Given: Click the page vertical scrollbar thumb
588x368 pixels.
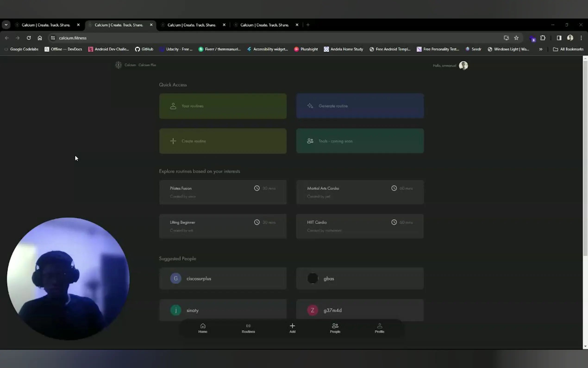Looking at the screenshot, I should click(585, 158).
